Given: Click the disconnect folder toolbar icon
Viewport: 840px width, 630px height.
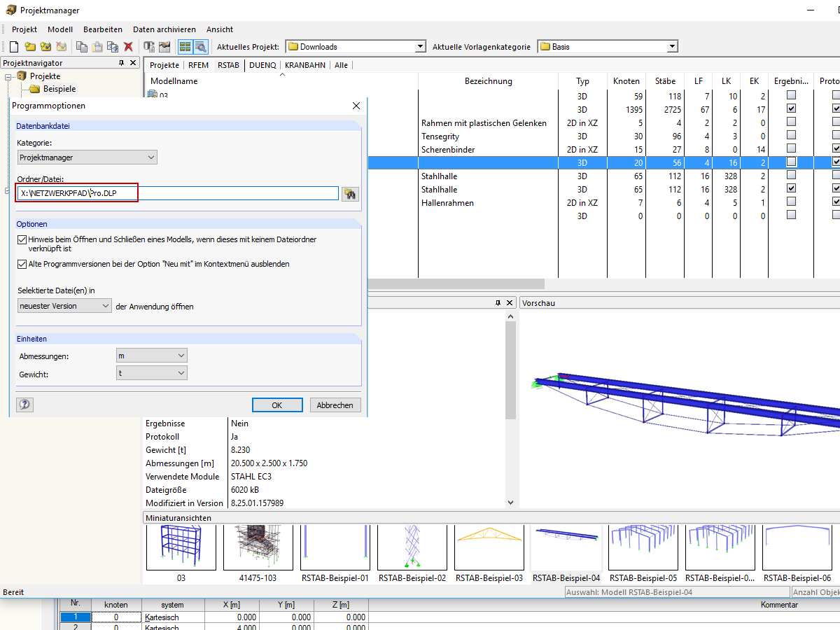Looking at the screenshot, I should coord(61,47).
